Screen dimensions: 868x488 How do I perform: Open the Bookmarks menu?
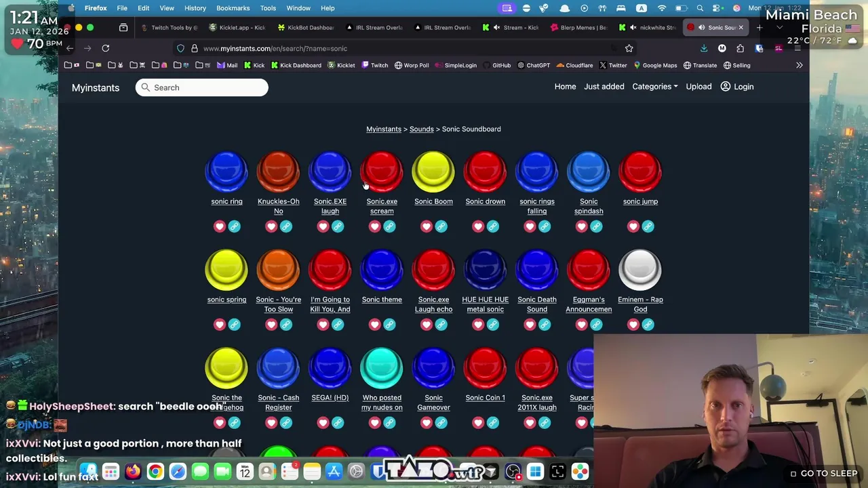(233, 8)
